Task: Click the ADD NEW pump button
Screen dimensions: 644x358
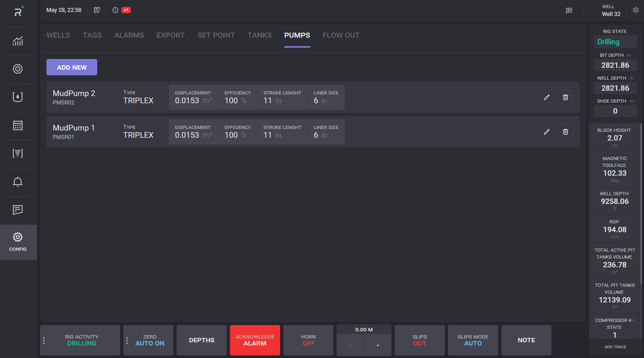Action: 72,67
